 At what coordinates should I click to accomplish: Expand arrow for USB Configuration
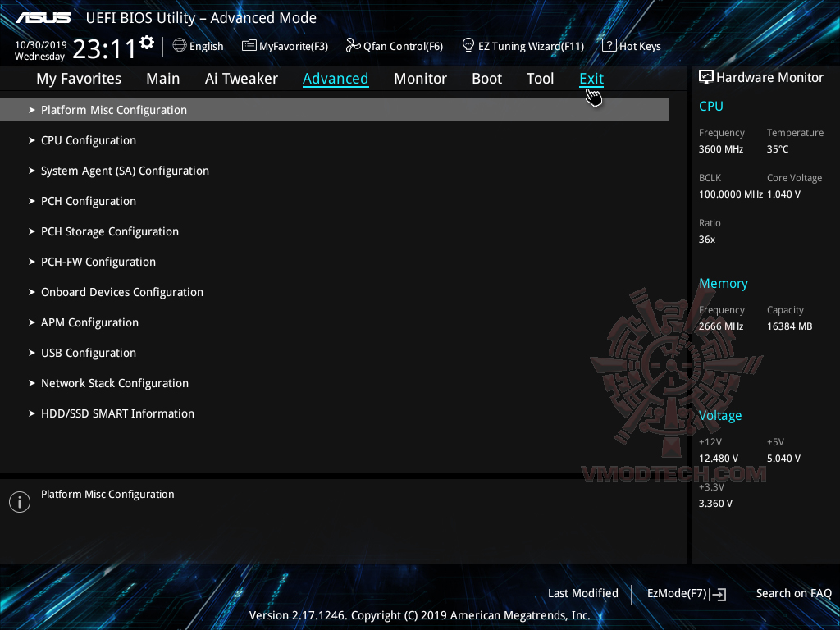click(x=32, y=353)
